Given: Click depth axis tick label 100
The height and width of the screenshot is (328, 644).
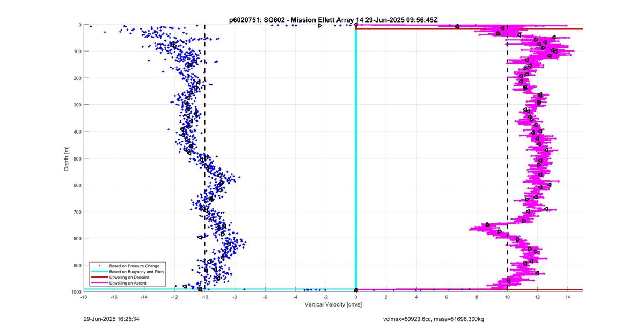Looking at the screenshot, I should 77,52.
